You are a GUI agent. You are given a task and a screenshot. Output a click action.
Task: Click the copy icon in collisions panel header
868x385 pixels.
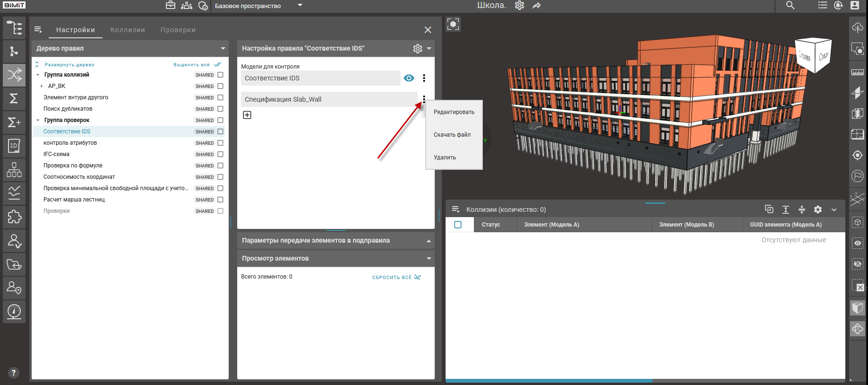coord(769,209)
